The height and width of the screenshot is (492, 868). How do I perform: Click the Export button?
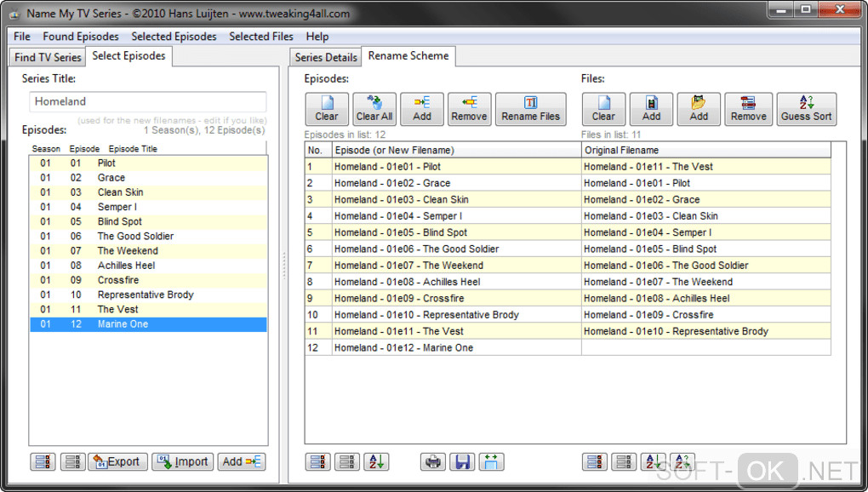(118, 461)
